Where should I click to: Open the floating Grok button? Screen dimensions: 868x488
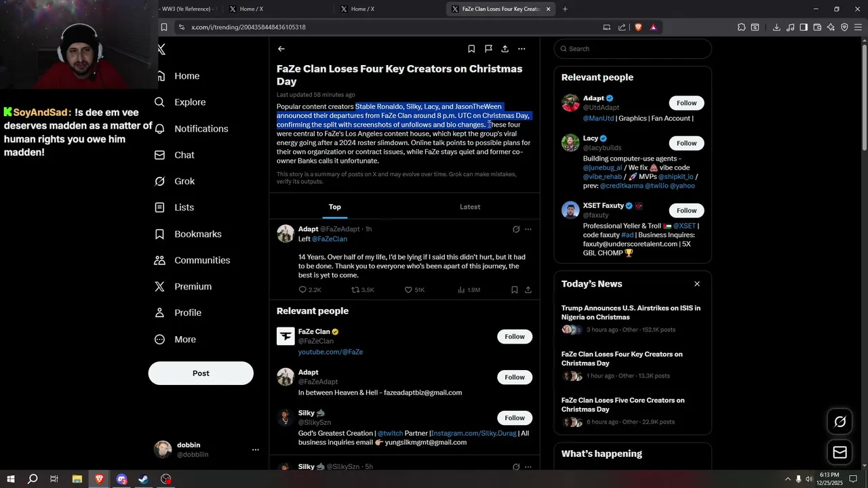click(840, 422)
